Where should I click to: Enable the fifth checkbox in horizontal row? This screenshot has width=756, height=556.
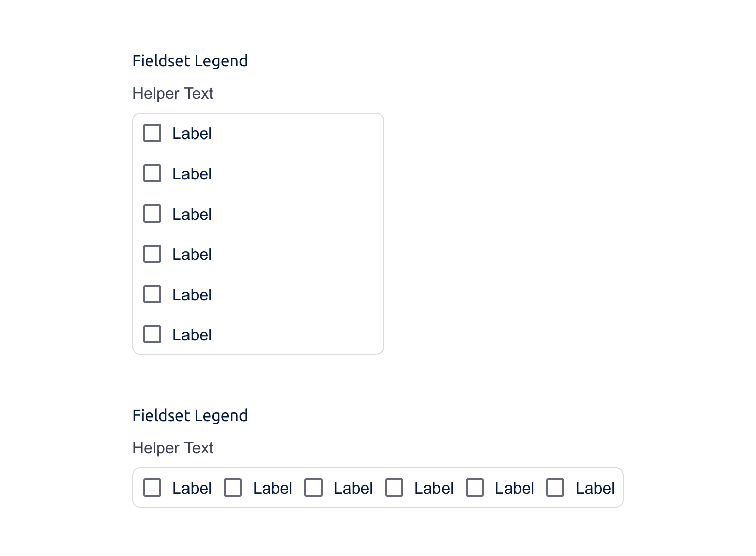coord(474,488)
